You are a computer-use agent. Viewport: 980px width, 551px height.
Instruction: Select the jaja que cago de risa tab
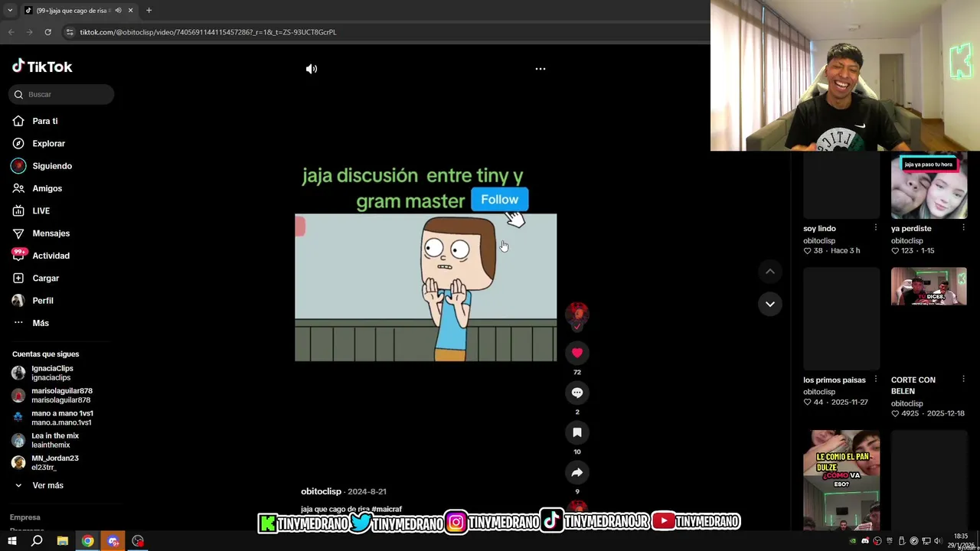click(x=78, y=10)
